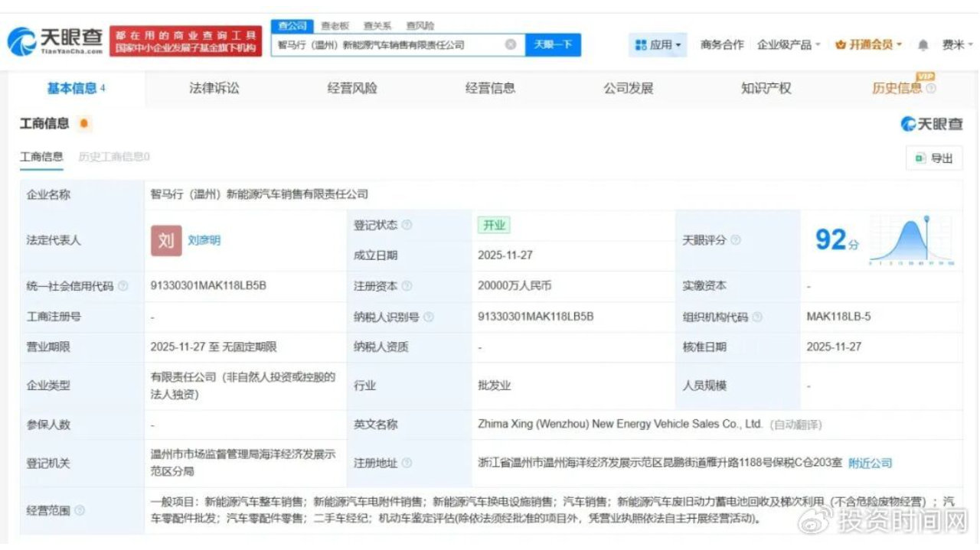Select the 查关系 search tab

pos(377,26)
